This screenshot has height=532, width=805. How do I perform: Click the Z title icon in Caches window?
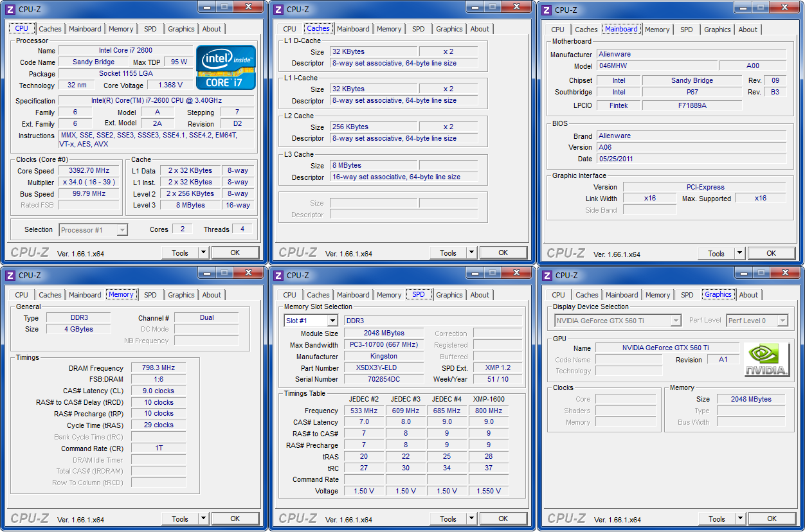tap(278, 9)
